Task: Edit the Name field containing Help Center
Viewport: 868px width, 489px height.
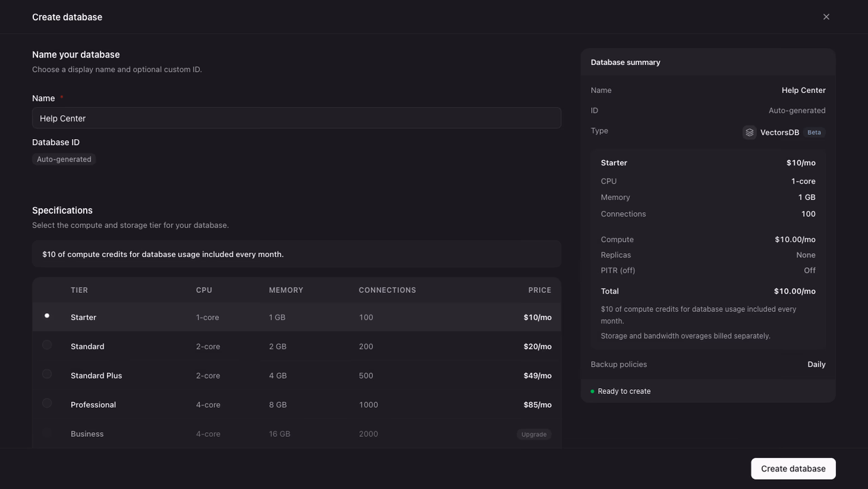Action: [x=296, y=118]
